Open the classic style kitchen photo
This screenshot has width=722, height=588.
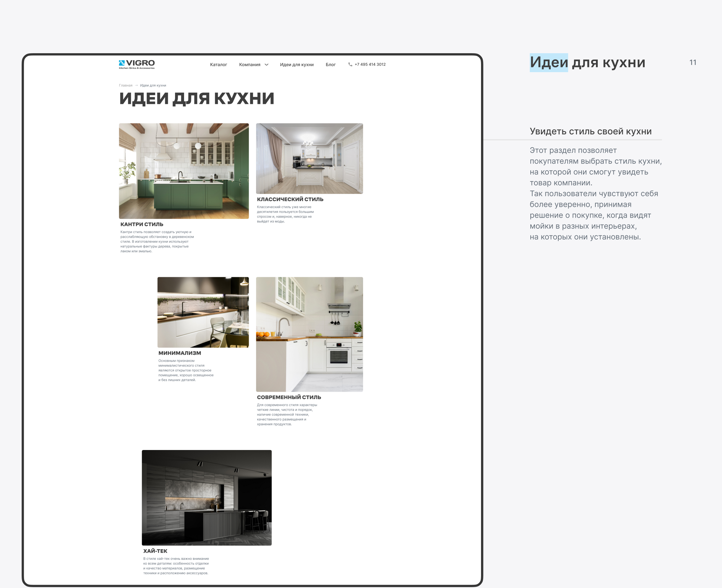click(309, 158)
